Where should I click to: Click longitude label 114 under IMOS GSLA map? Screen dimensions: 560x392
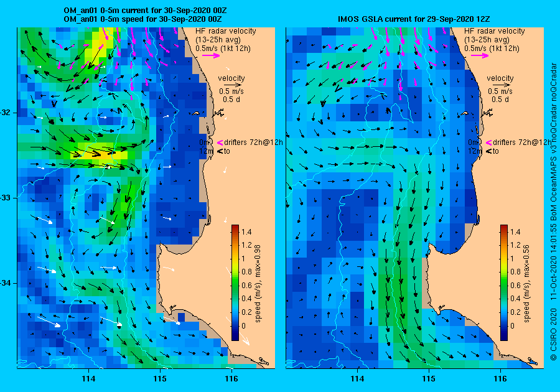pos(358,379)
